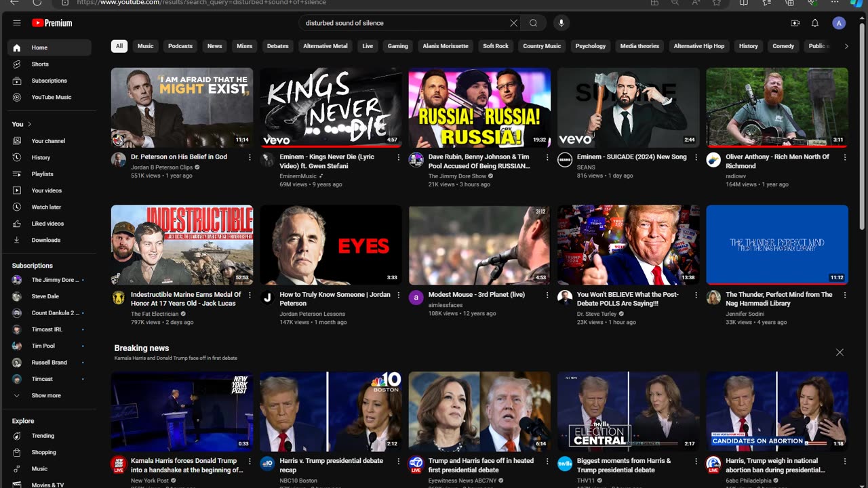Select the All filter chip
Viewport: 868px width, 488px height.
coord(119,46)
